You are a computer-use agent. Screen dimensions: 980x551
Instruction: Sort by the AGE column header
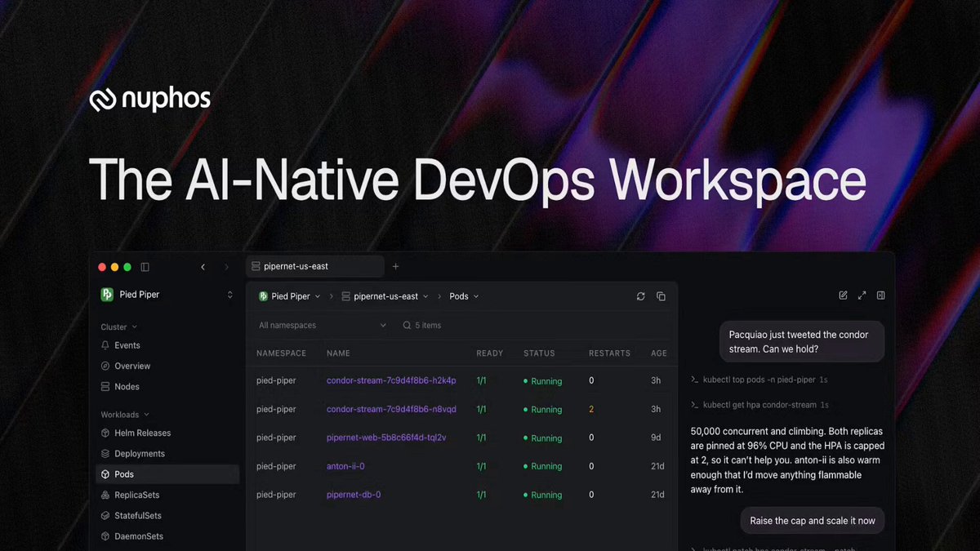point(659,353)
